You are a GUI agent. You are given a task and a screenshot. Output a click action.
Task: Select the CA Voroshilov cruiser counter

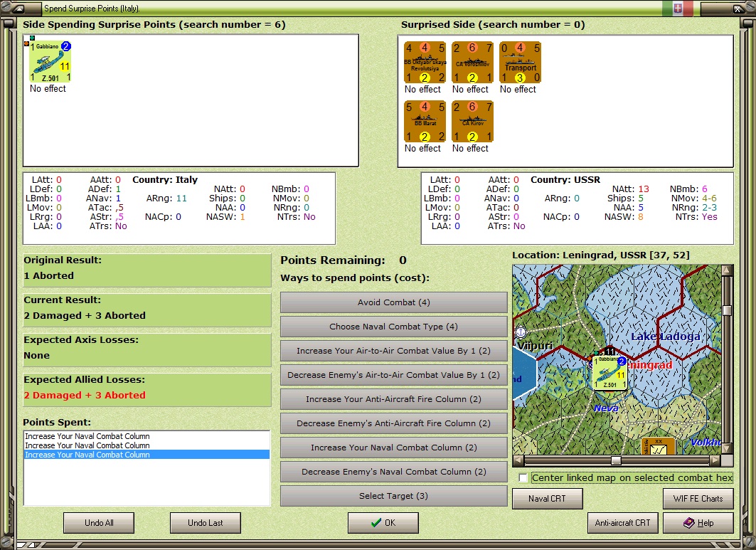point(472,63)
